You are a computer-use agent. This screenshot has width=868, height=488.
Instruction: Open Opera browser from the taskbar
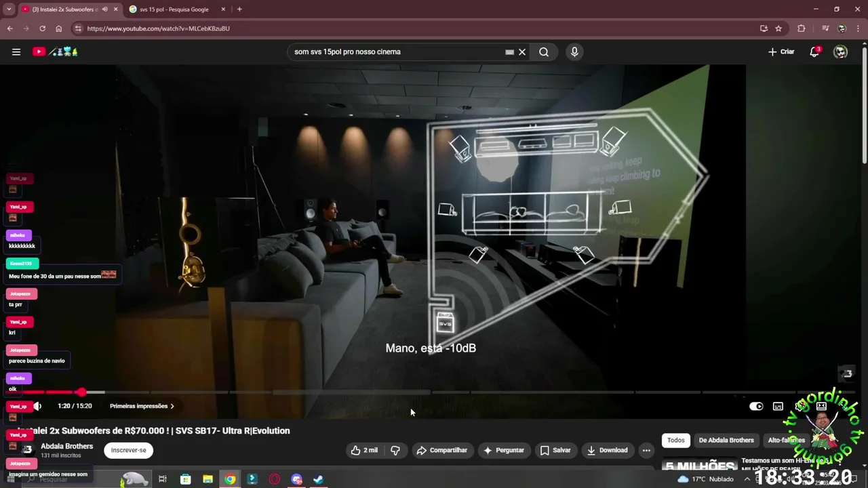(x=274, y=479)
